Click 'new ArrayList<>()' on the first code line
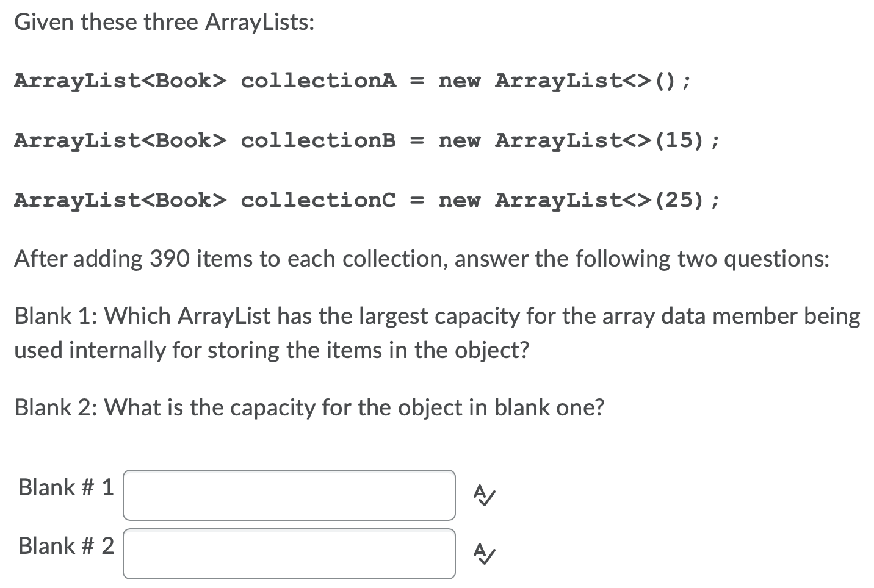The height and width of the screenshot is (588, 874). [x=565, y=81]
